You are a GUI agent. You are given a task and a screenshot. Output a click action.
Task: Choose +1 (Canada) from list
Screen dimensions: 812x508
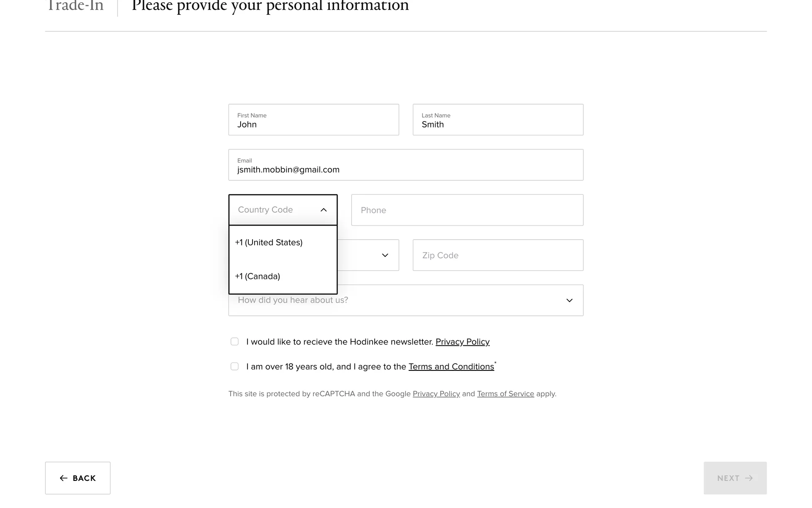(x=258, y=276)
